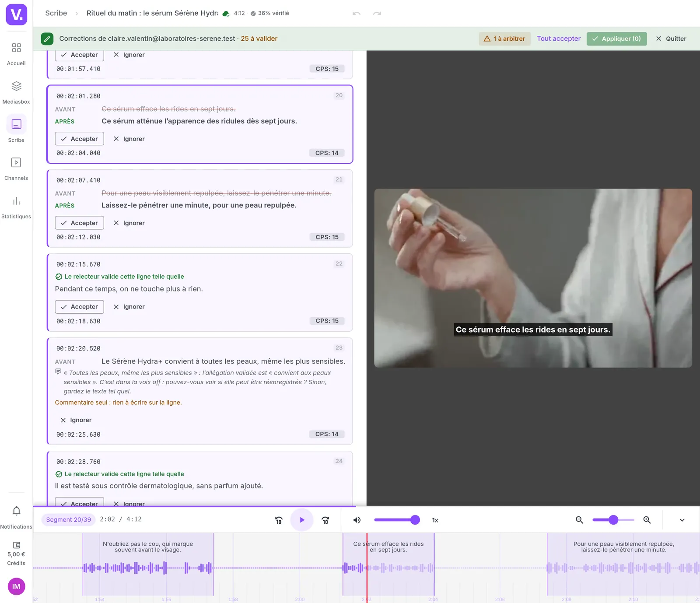Select Scribe in sidebar

(16, 130)
